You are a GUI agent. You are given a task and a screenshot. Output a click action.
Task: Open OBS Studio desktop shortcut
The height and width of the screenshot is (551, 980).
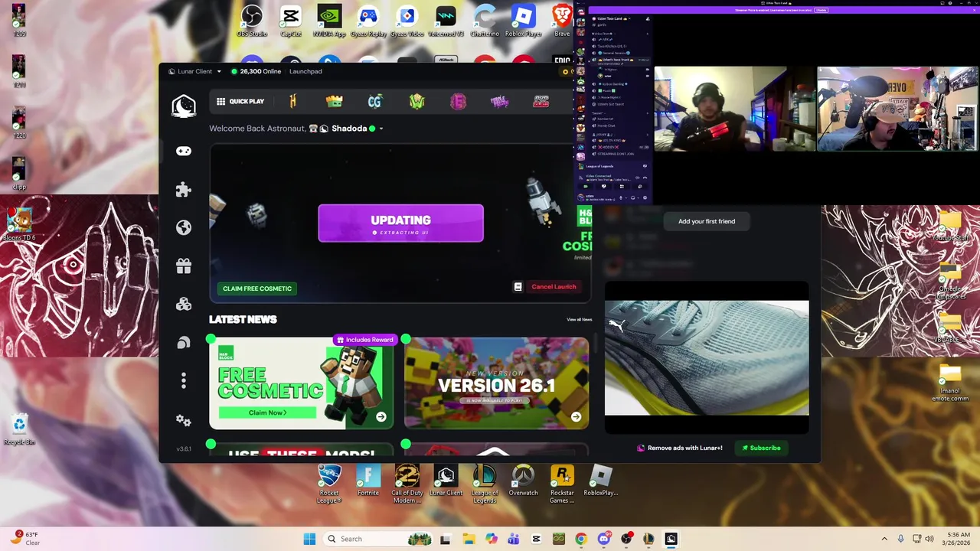click(252, 21)
